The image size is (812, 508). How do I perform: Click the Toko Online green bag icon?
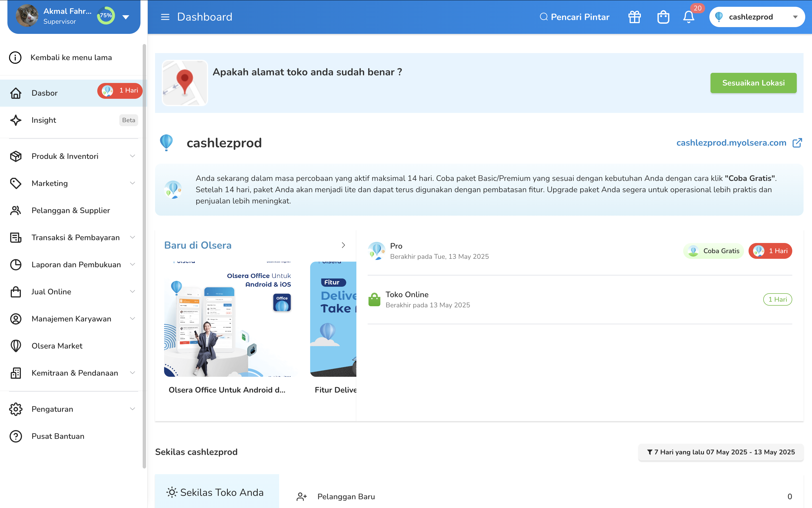pyautogui.click(x=374, y=299)
